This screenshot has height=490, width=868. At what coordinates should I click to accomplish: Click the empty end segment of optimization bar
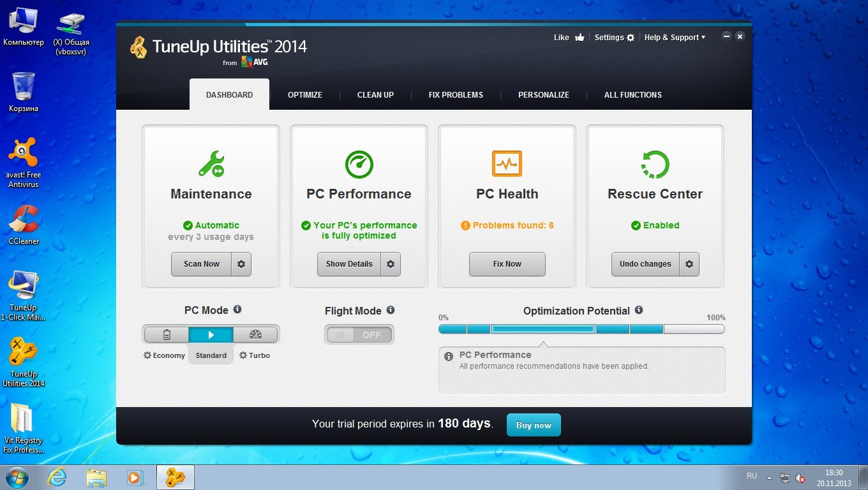point(694,329)
